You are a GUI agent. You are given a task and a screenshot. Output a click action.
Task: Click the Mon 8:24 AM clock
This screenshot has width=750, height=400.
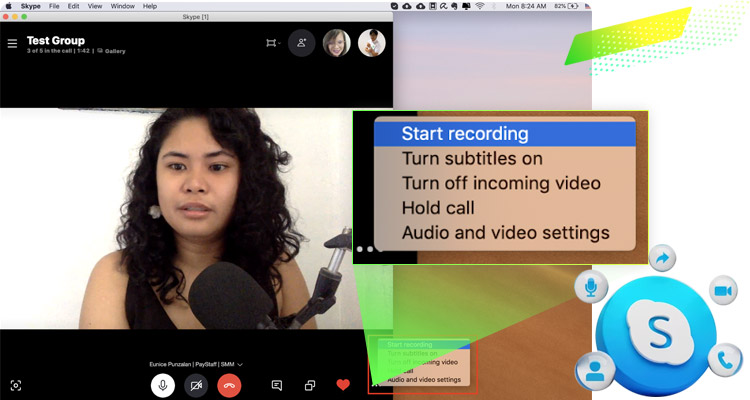(x=526, y=6)
